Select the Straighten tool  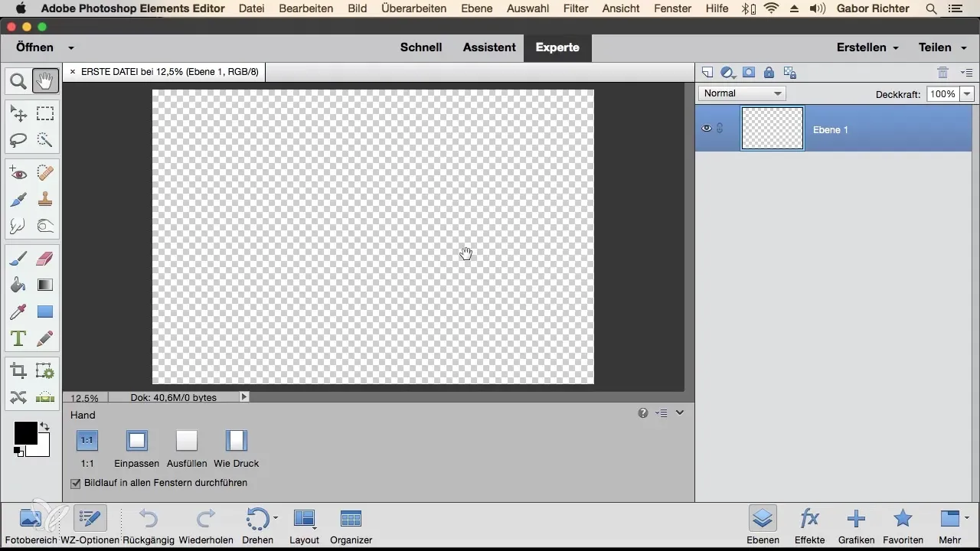[x=45, y=397]
